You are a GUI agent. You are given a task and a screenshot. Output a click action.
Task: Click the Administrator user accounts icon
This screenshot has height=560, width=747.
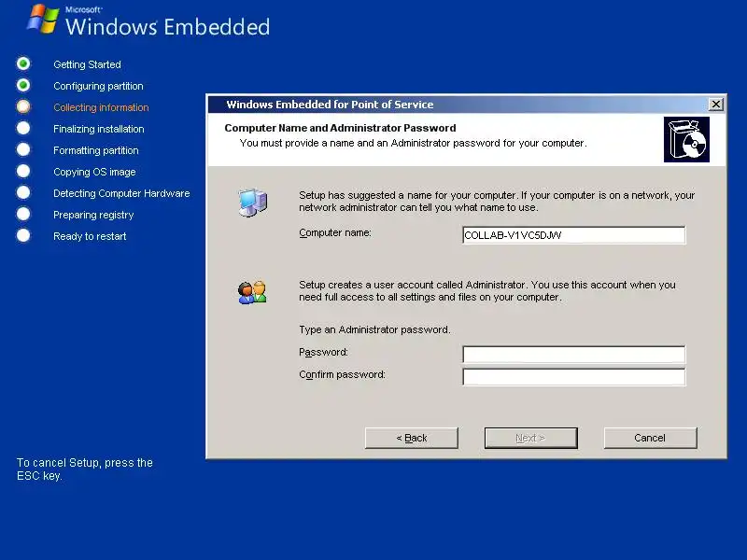(x=252, y=292)
